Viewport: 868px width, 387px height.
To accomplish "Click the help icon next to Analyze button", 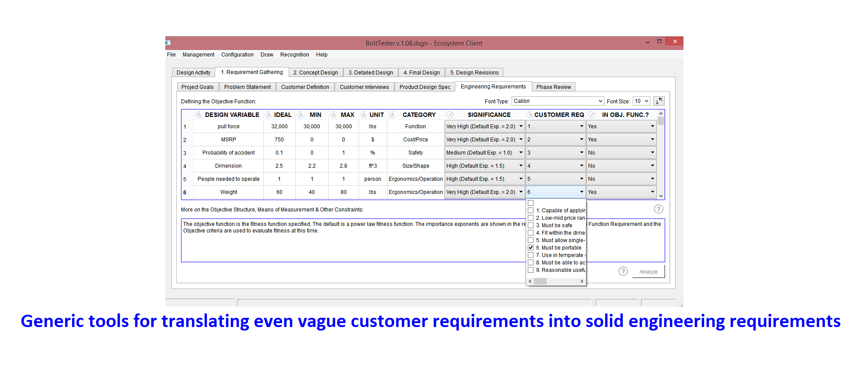I will (623, 271).
